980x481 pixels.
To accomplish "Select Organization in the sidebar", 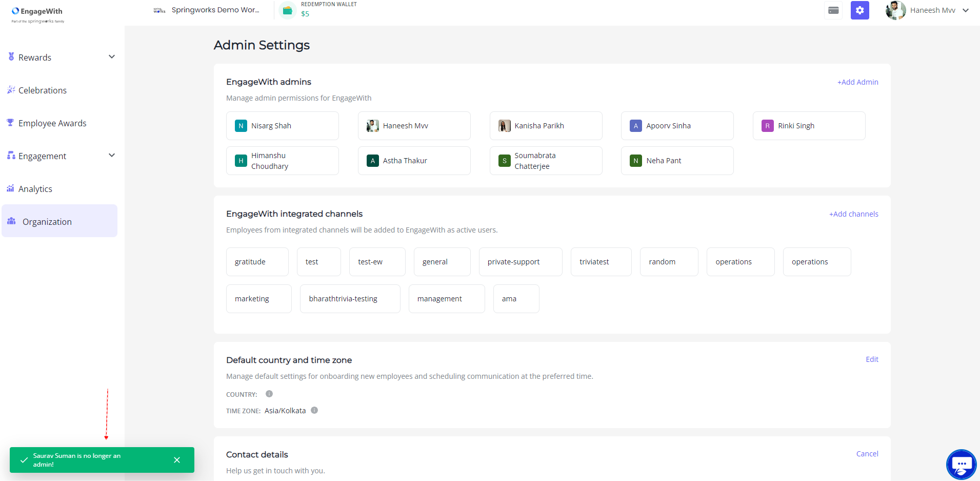I will 59,221.
